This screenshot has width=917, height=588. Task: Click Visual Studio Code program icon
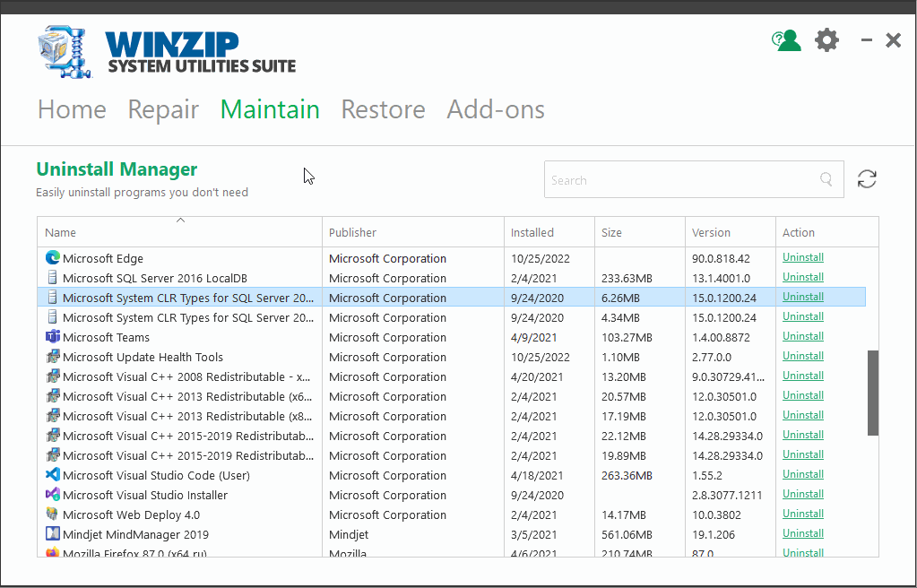(x=53, y=475)
